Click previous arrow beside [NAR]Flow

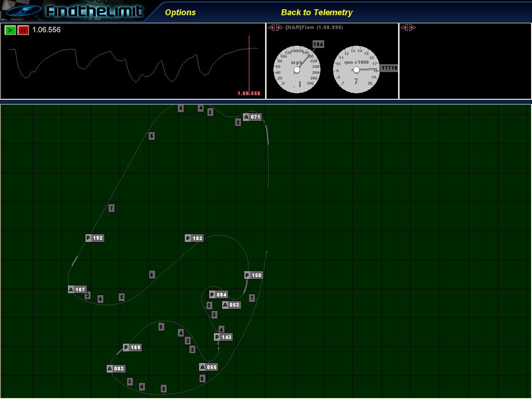point(272,28)
